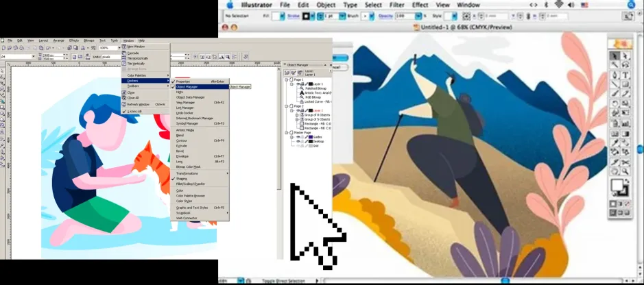
Task: Select Artistic Text item in Object Manager
Action: (x=317, y=92)
